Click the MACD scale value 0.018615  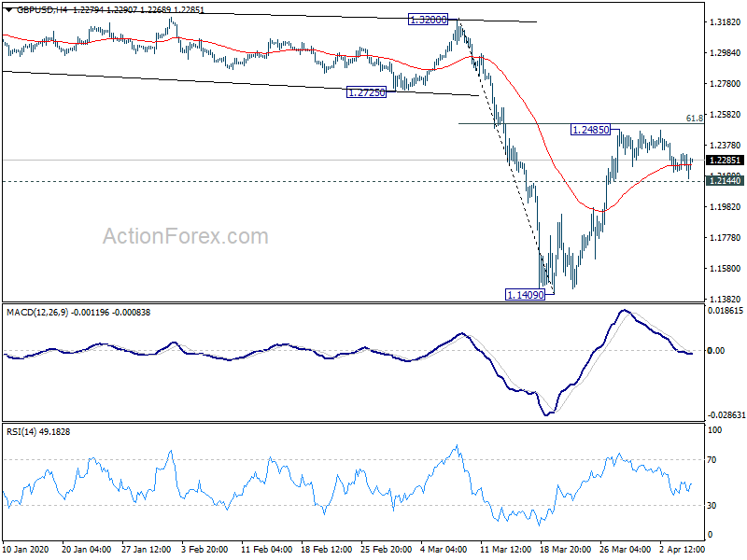726,311
